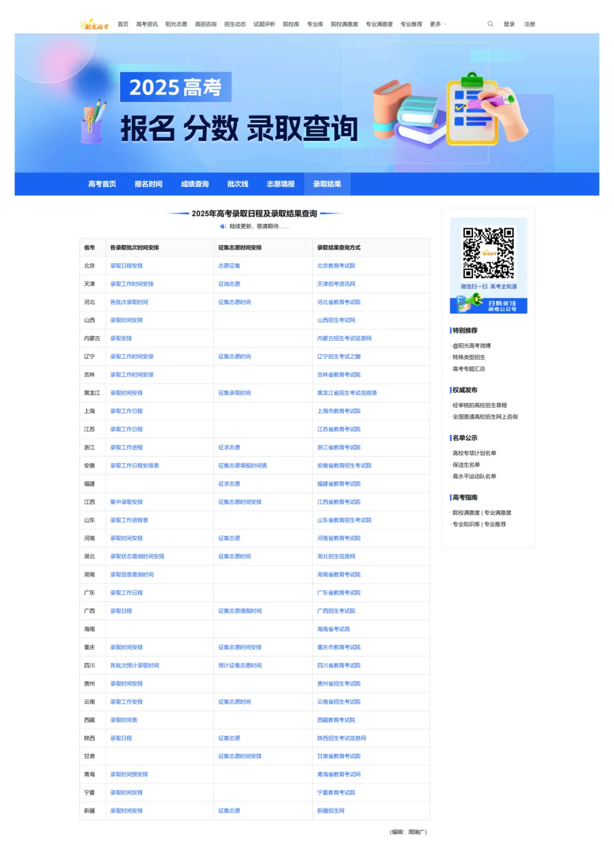Open 高校专项计划名单 link

coord(474,454)
